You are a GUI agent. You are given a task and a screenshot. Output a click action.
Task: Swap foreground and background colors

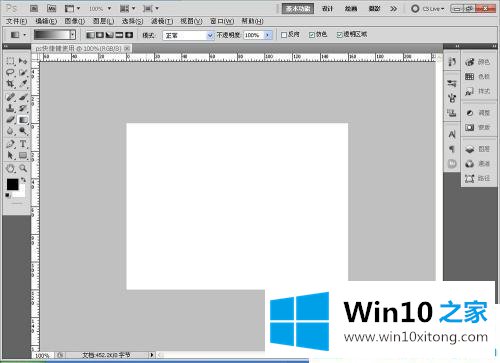pyautogui.click(x=23, y=180)
